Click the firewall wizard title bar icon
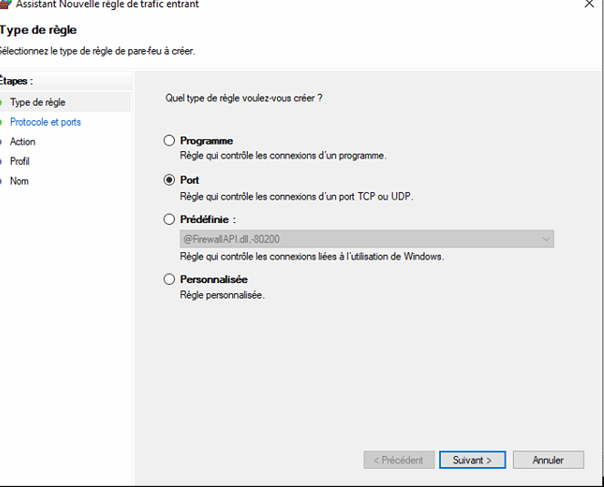The height and width of the screenshot is (487, 604). (x=5, y=4)
